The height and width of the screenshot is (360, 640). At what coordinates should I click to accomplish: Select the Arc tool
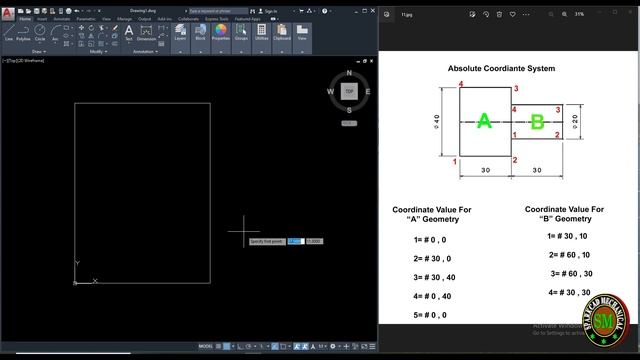pyautogui.click(x=55, y=33)
